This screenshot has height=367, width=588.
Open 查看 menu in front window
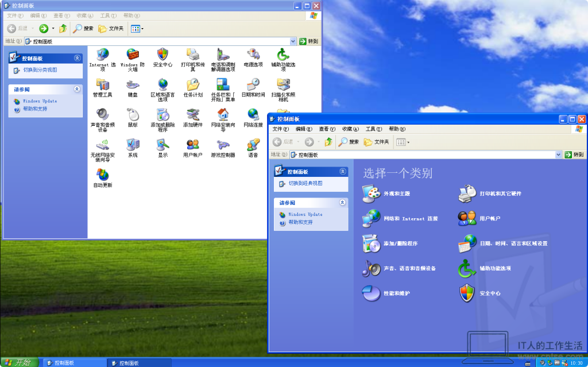pyautogui.click(x=327, y=129)
